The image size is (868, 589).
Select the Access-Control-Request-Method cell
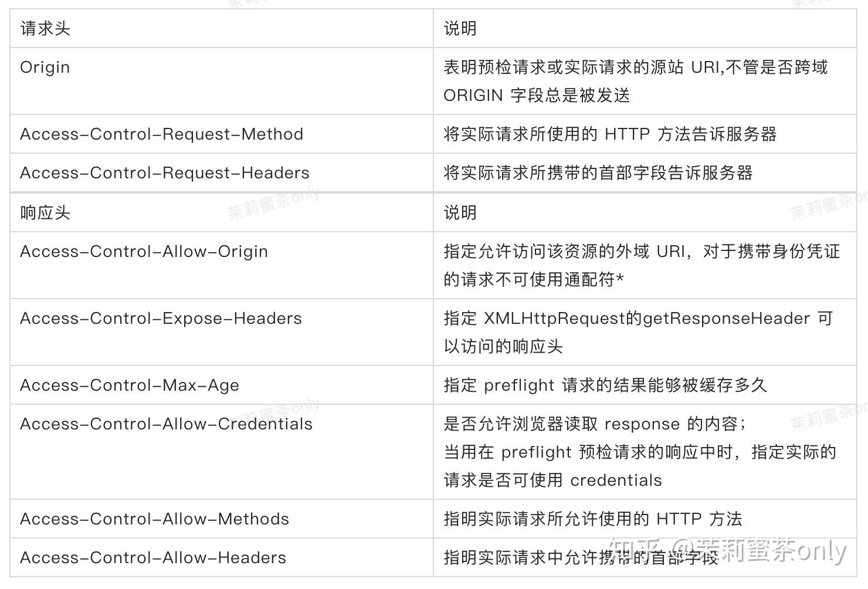[222, 134]
